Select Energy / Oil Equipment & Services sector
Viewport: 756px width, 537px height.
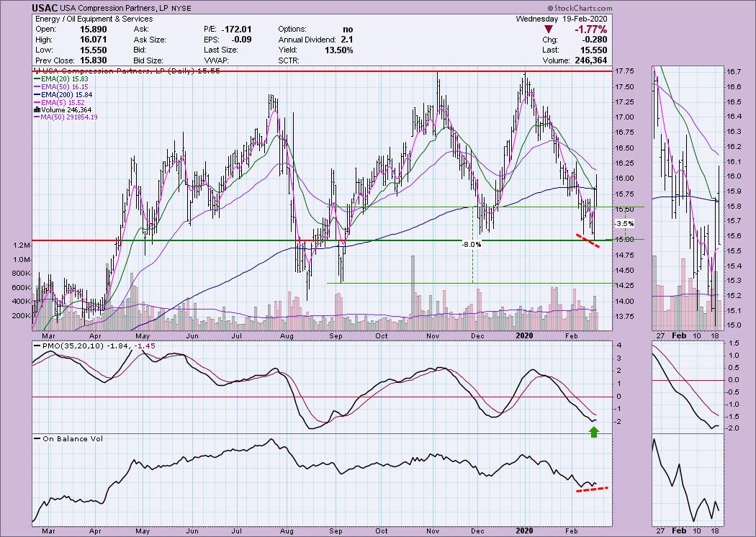point(94,19)
